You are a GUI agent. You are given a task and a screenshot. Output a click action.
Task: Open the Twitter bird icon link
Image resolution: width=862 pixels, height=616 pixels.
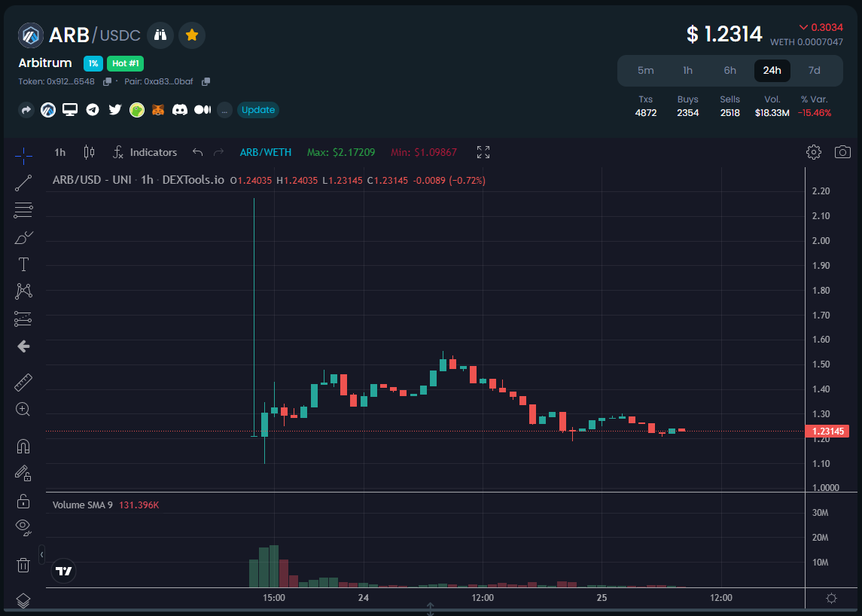tap(115, 109)
